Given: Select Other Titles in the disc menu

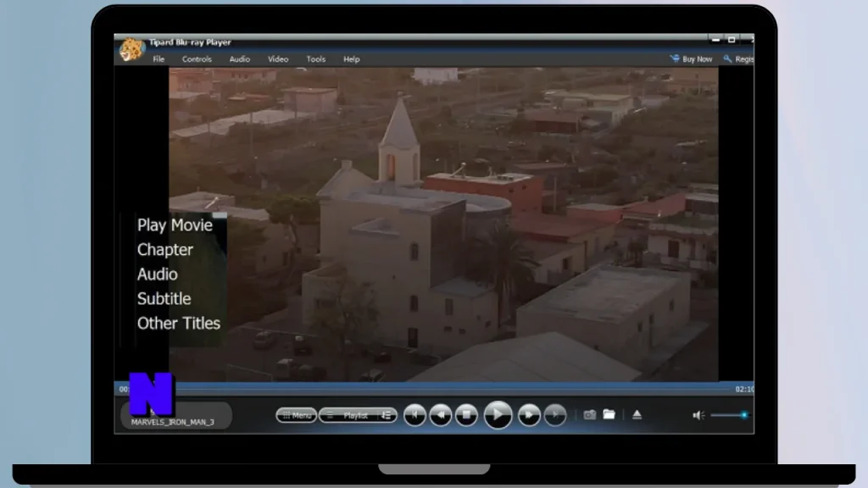Looking at the screenshot, I should [178, 323].
